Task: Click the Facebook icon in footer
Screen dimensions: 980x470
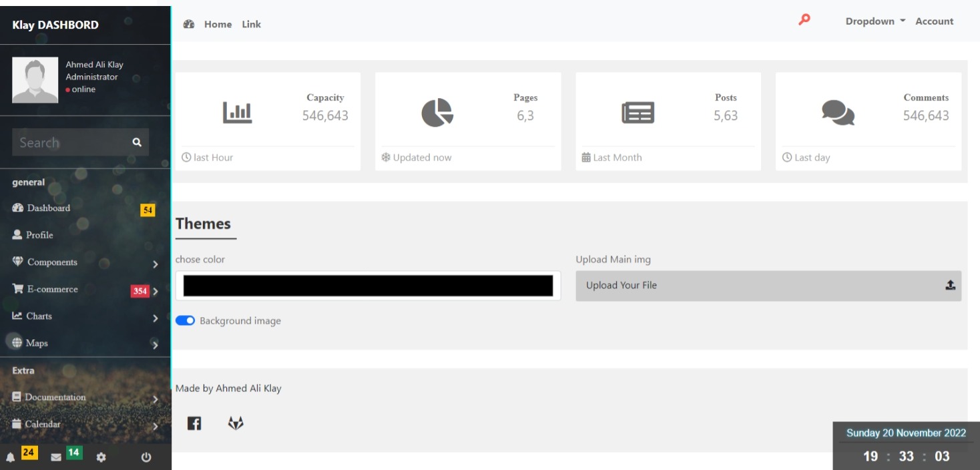Action: click(x=194, y=423)
